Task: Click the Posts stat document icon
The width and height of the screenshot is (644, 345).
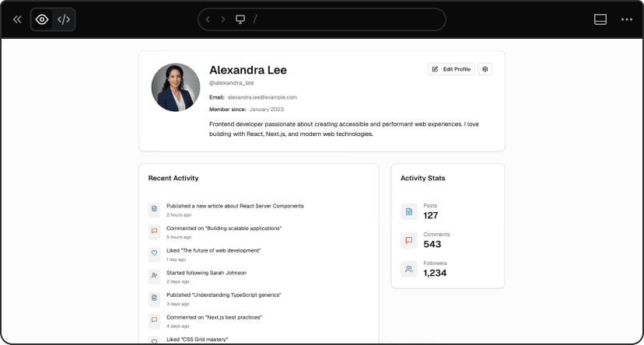Action: (x=408, y=211)
